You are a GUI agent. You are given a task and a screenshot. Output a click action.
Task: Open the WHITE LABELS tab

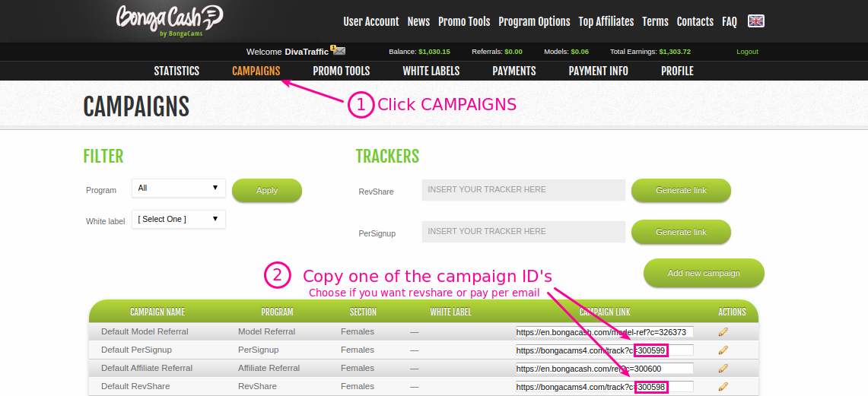coord(431,71)
